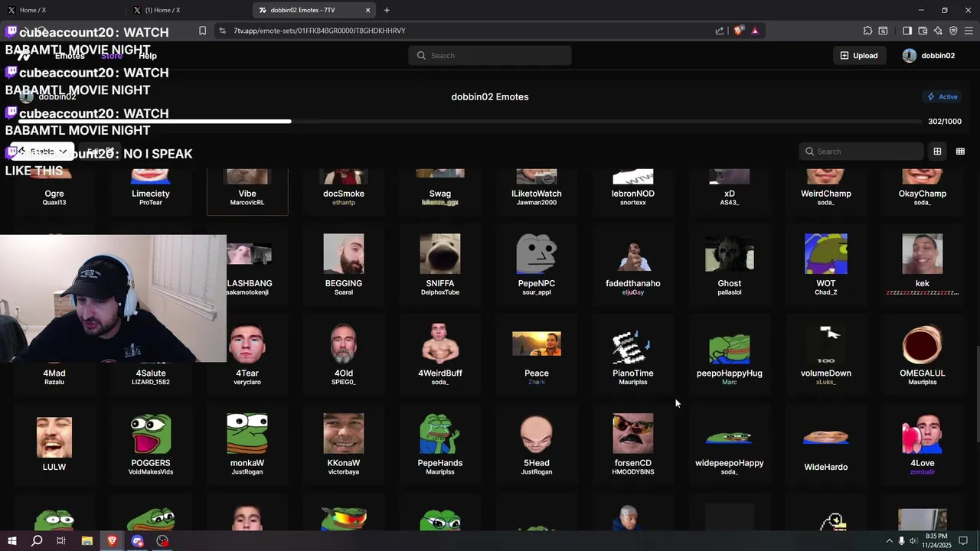
Task: Open the forsenCD emote
Action: click(x=633, y=445)
